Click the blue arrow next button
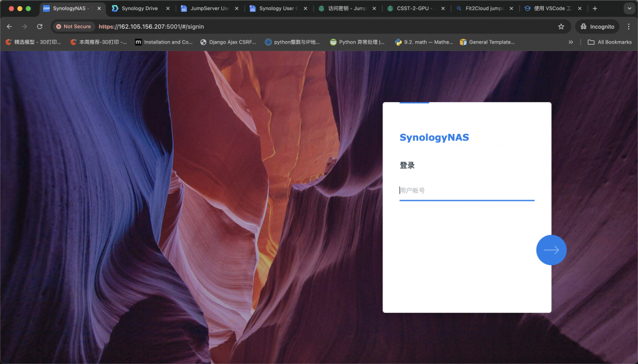638x364 pixels. click(x=551, y=250)
